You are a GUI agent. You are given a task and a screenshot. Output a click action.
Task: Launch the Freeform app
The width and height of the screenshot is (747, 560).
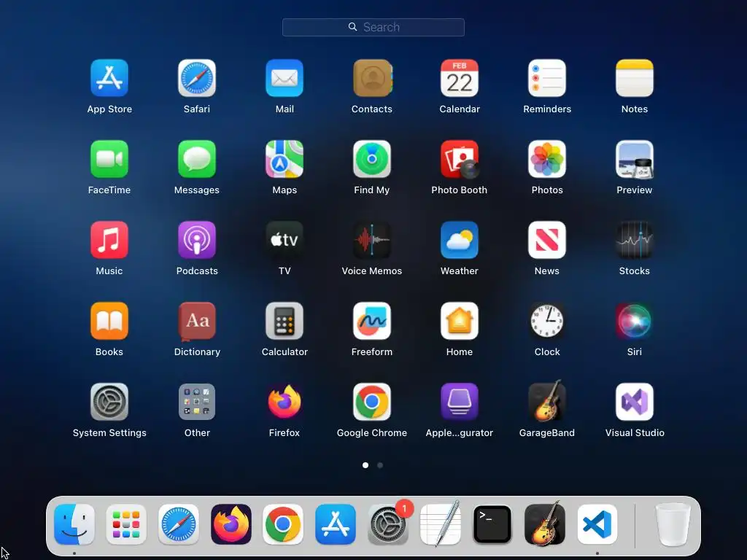(372, 321)
